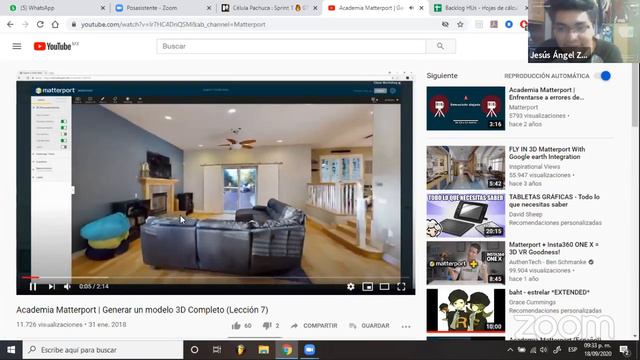Screen dimensions: 640x360
Task: Open the player settings gear
Action: (x=350, y=287)
